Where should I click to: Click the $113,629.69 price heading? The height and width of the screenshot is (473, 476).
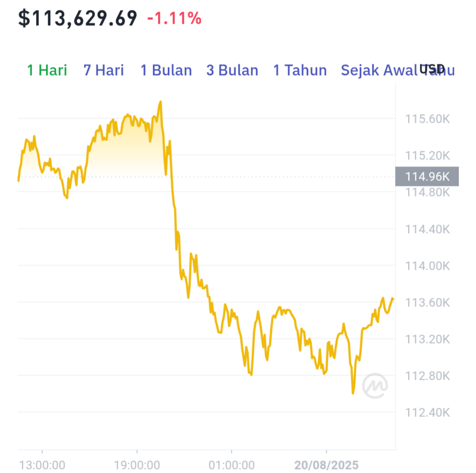pyautogui.click(x=78, y=18)
